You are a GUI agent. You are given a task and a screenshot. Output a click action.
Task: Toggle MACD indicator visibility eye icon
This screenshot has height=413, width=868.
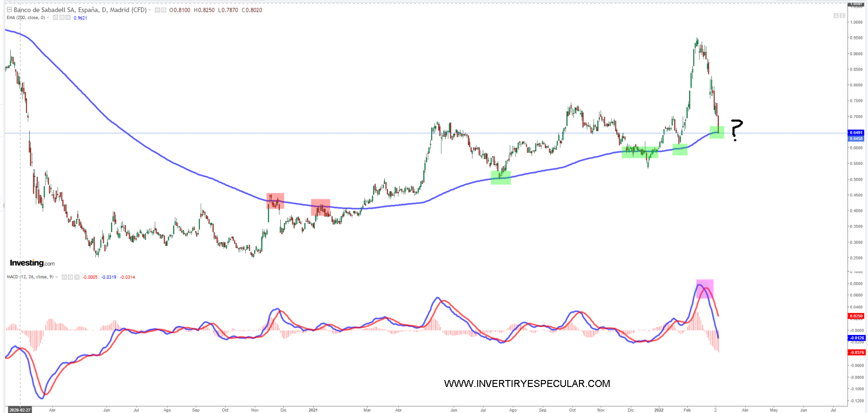point(64,277)
